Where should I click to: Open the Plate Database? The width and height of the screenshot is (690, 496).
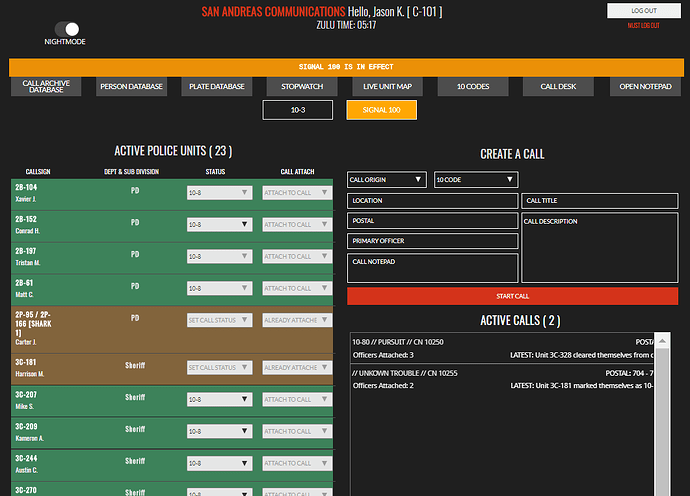(x=217, y=86)
